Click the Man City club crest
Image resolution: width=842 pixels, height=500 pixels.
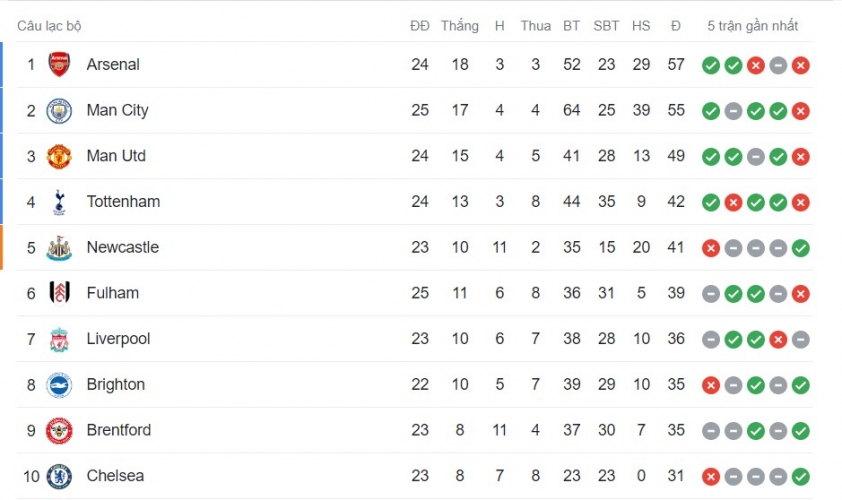pyautogui.click(x=59, y=111)
